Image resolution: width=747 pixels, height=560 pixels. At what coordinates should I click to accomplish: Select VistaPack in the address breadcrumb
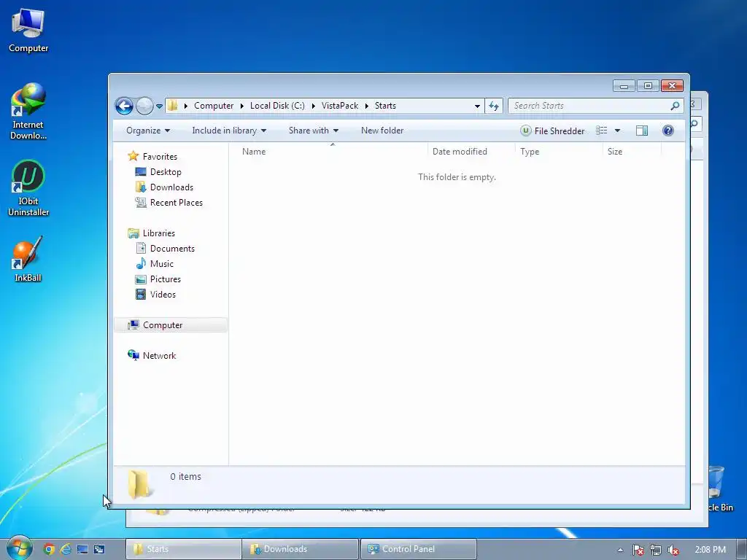[340, 106]
